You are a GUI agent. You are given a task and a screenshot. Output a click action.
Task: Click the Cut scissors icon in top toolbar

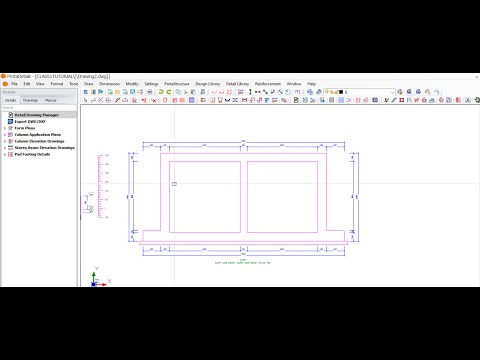[x=186, y=92]
